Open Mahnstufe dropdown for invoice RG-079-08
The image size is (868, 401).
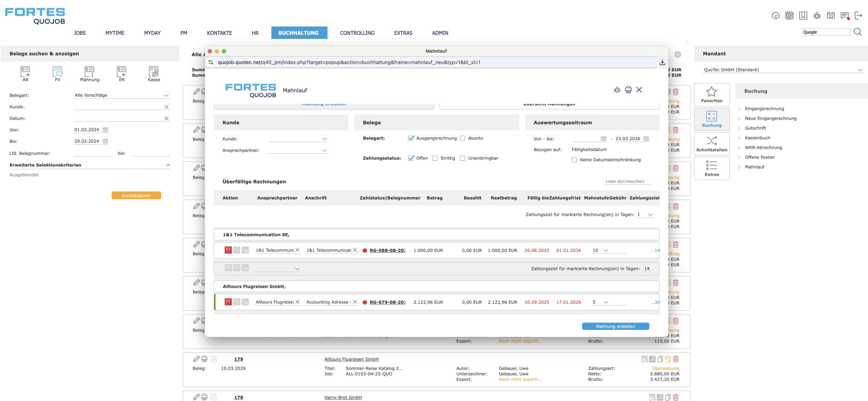(x=600, y=302)
